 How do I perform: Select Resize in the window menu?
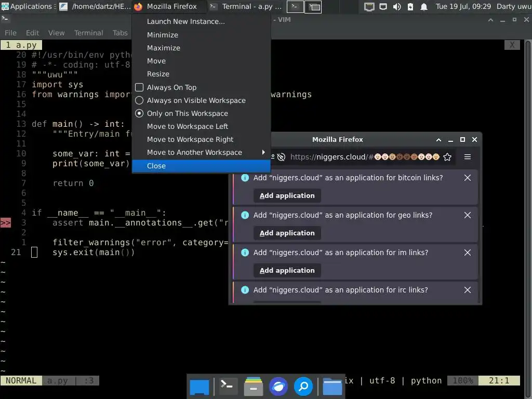(201, 74)
